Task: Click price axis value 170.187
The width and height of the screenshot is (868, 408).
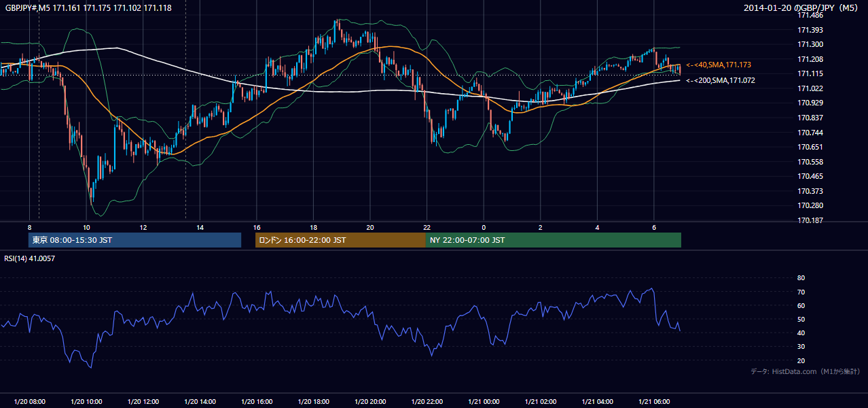Action: click(x=810, y=220)
